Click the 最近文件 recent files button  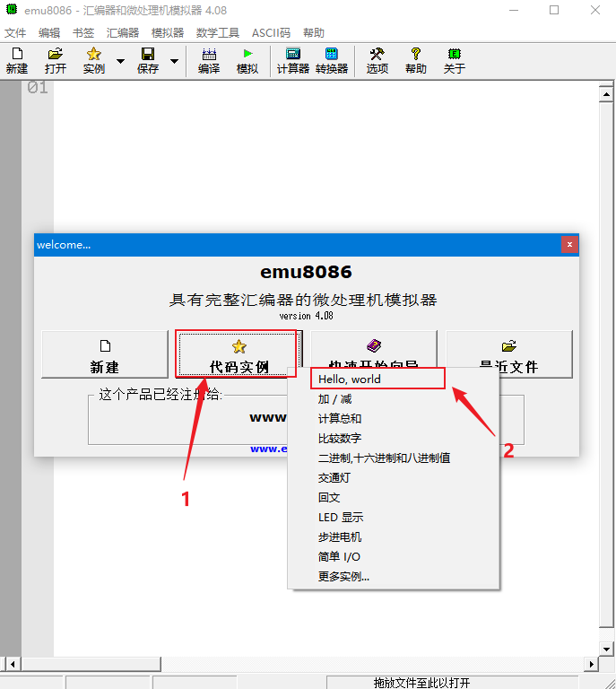[509, 354]
